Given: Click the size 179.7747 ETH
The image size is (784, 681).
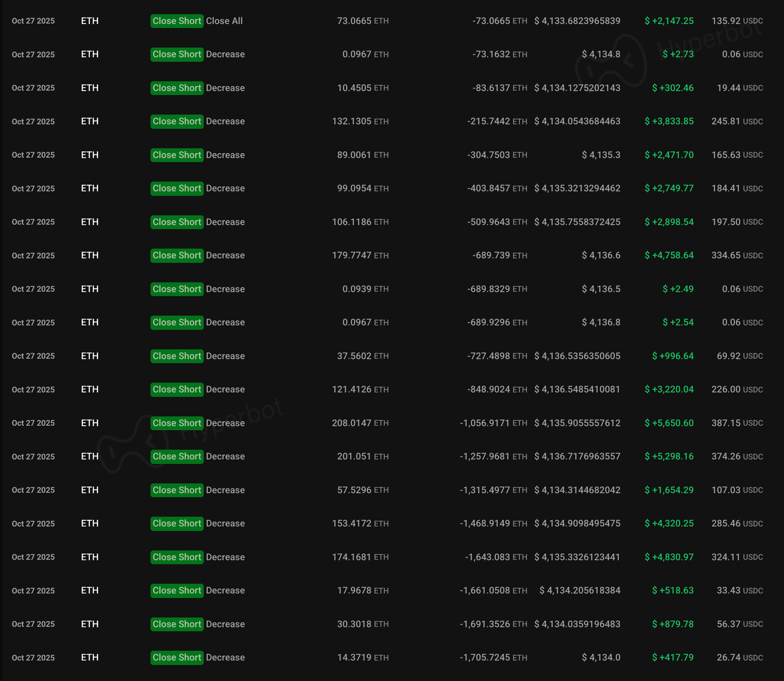Looking at the screenshot, I should (x=361, y=256).
